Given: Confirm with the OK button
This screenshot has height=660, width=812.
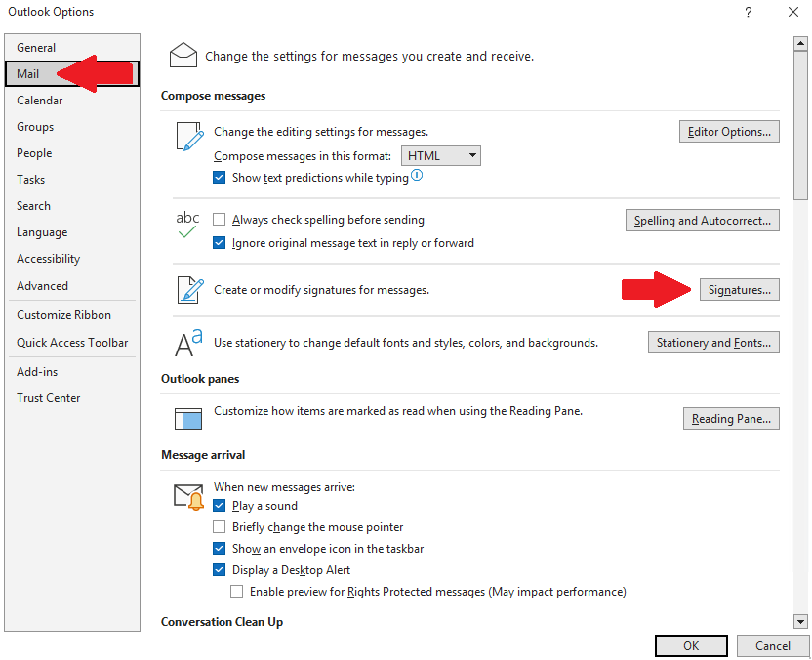Looking at the screenshot, I should (x=691, y=646).
